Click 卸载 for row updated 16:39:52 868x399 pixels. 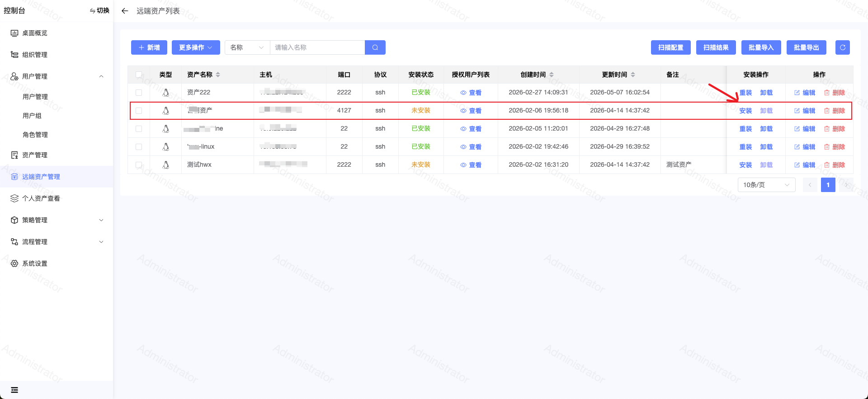pos(766,147)
